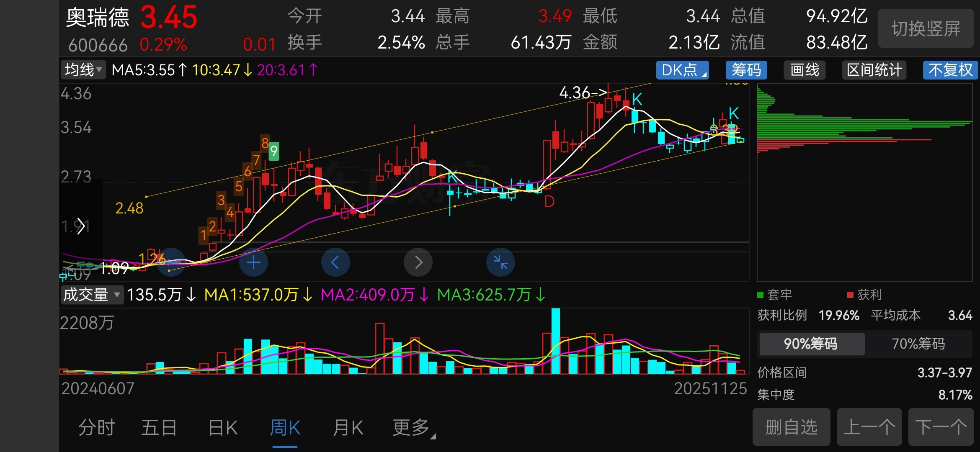Tap the red D signal marker
Screen dimensions: 980x452
click(x=549, y=202)
